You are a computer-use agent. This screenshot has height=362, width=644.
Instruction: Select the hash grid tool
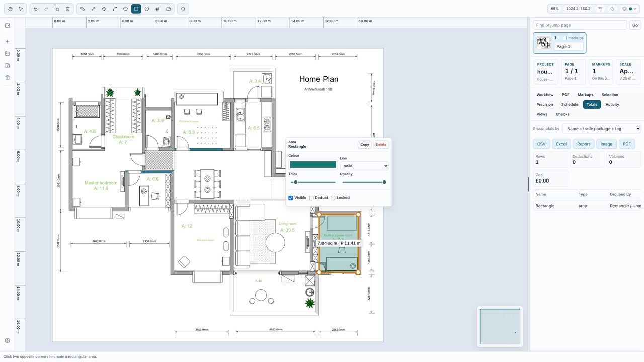(157, 9)
